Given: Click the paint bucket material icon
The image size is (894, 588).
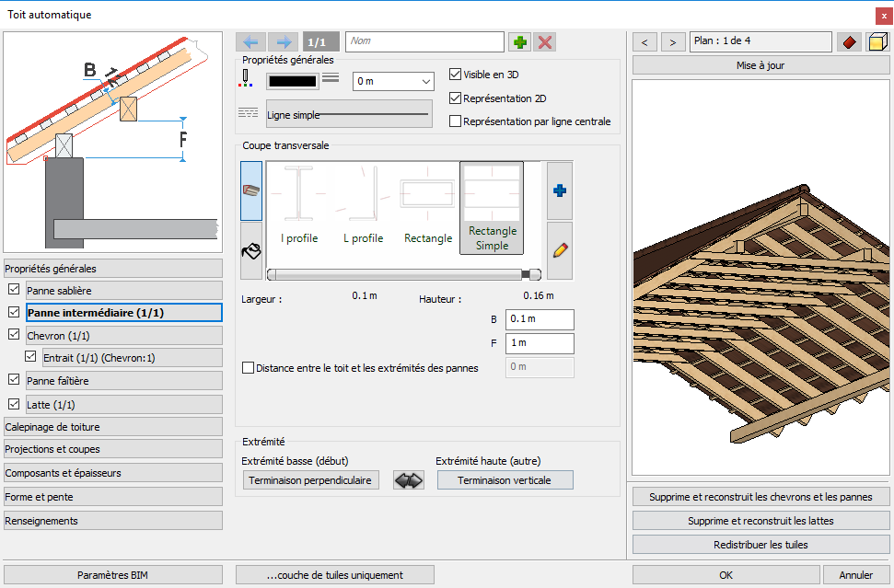Looking at the screenshot, I should pyautogui.click(x=251, y=250).
